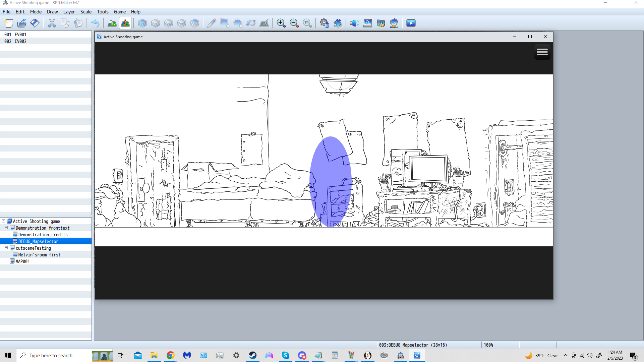Paste using the clipboard icon
The height and width of the screenshot is (362, 644).
tap(78, 23)
